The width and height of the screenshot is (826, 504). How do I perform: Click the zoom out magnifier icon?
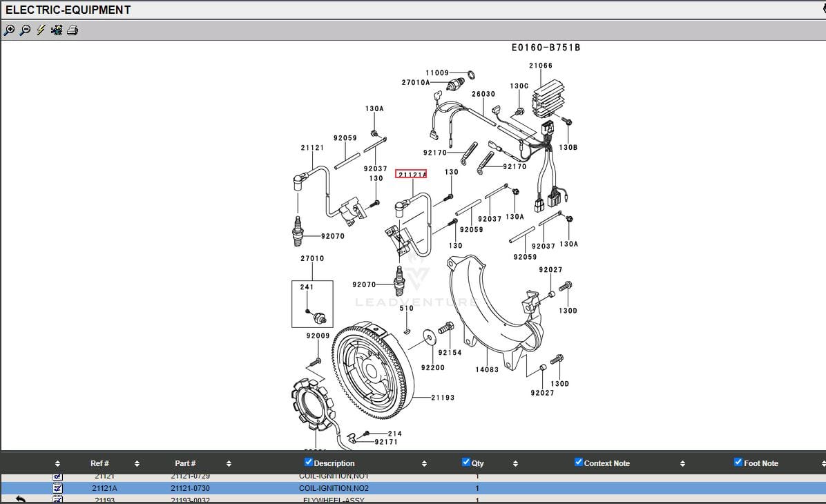pyautogui.click(x=25, y=30)
